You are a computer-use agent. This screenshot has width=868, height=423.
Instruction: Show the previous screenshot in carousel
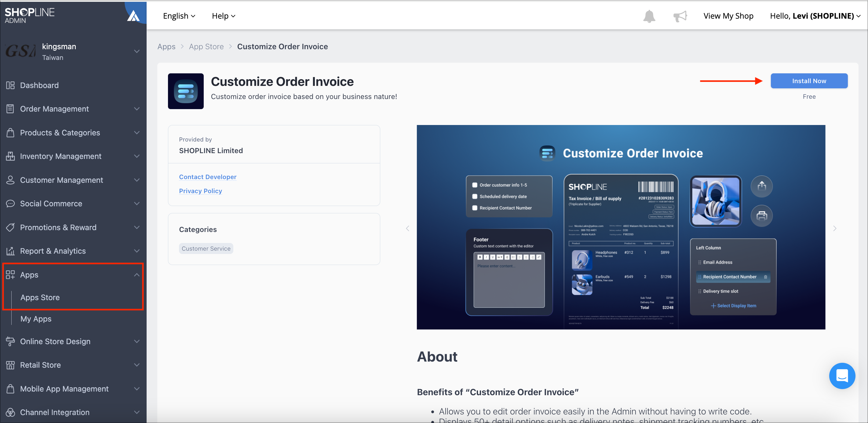click(407, 228)
